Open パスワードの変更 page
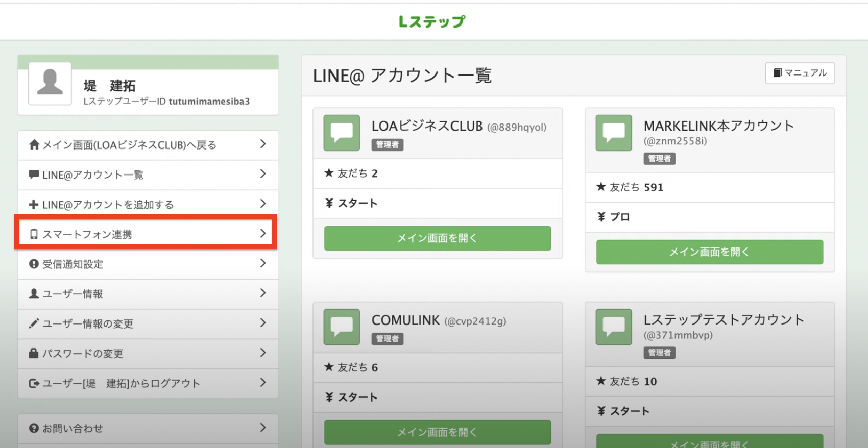Screen dimensions: 868x448 pyautogui.click(x=148, y=354)
